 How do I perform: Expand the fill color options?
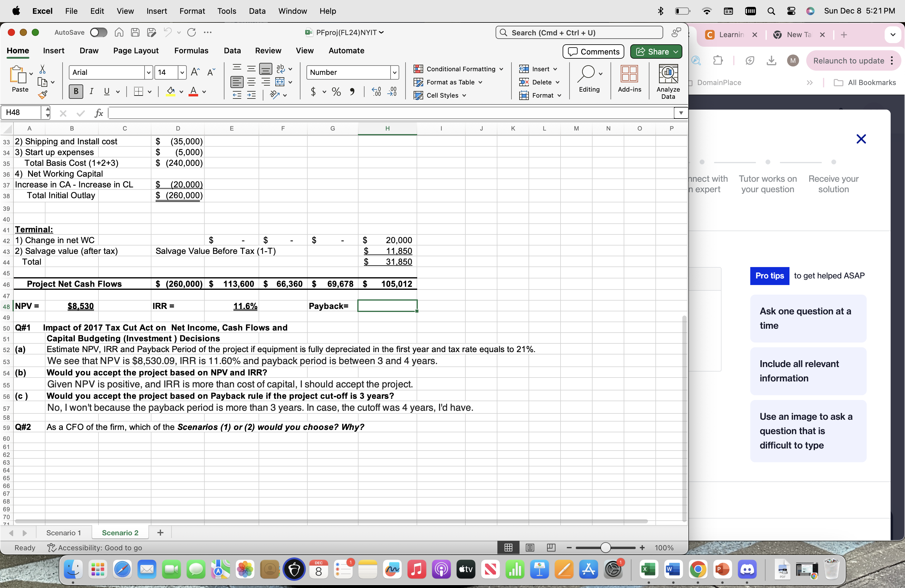tap(181, 92)
